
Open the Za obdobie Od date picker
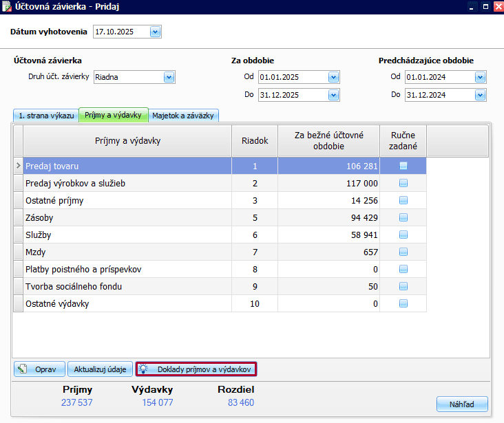334,77
